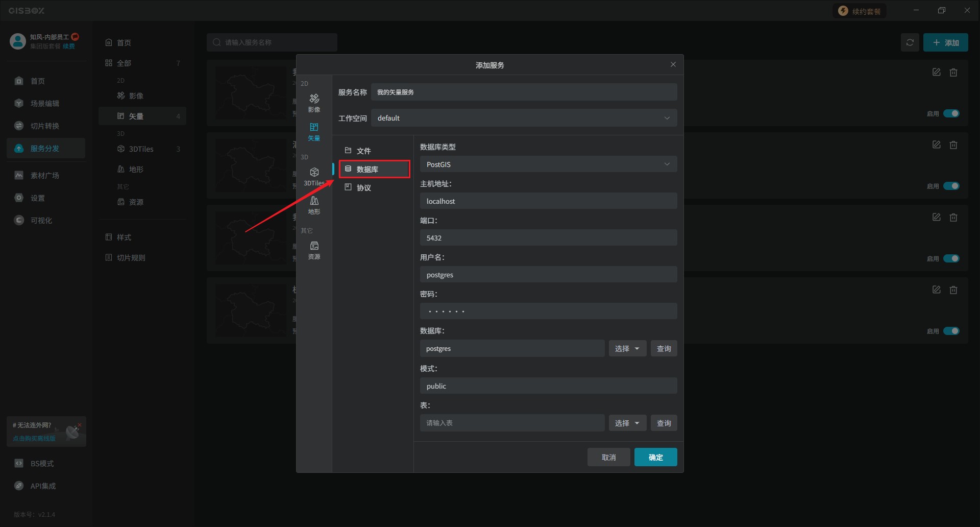980x527 pixels.
Task: Open the 数据库类型 PostGIS dropdown
Action: 548,164
